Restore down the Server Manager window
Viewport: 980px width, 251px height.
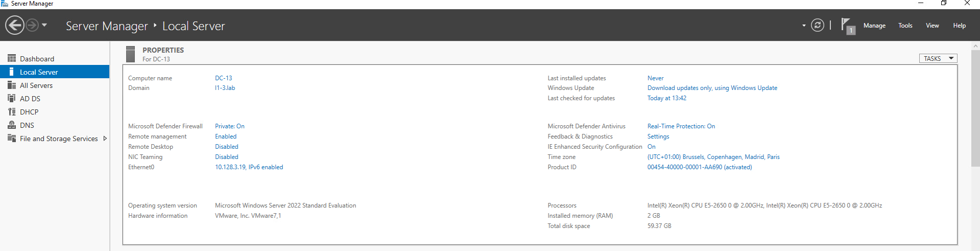coord(943,3)
